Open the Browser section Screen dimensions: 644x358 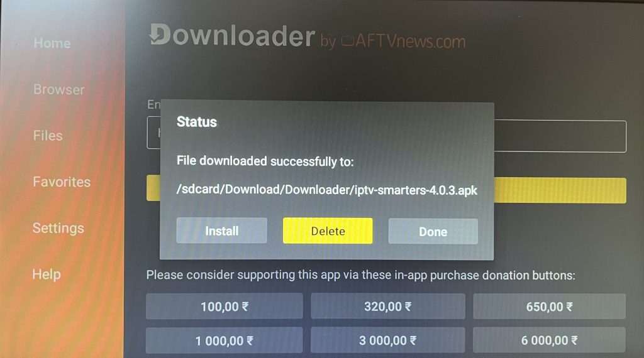point(59,89)
